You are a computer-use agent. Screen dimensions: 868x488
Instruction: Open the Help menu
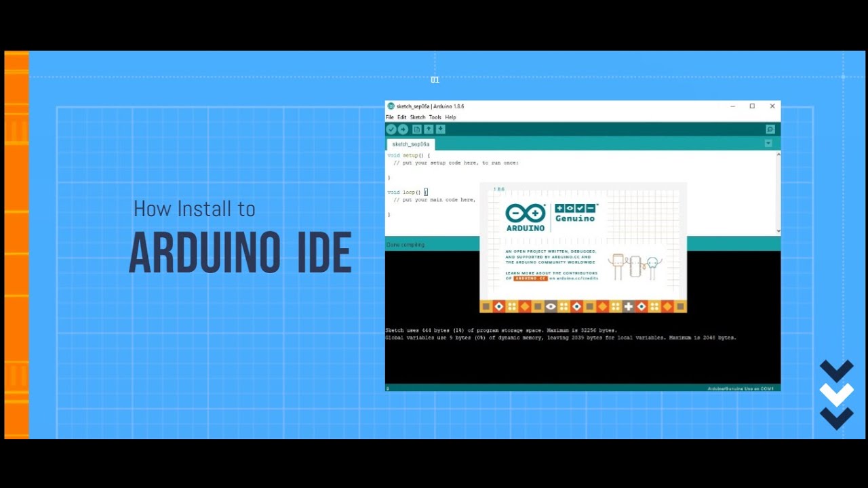pyautogui.click(x=451, y=117)
